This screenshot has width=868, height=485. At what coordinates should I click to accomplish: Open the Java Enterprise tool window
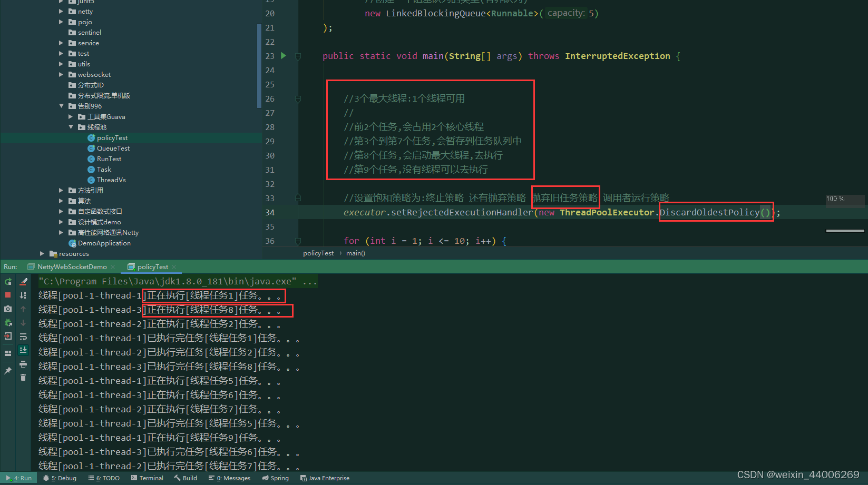(x=325, y=478)
